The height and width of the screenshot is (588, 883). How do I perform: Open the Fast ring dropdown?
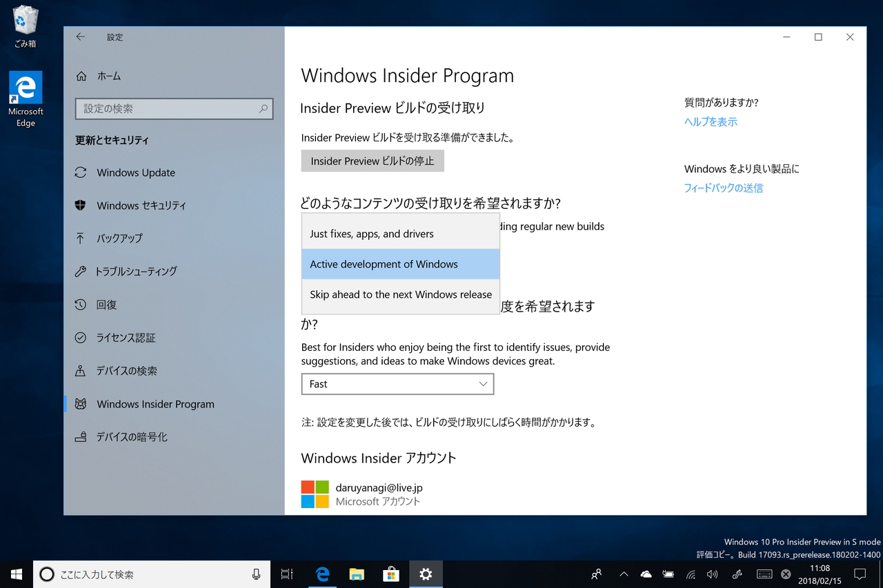click(397, 384)
